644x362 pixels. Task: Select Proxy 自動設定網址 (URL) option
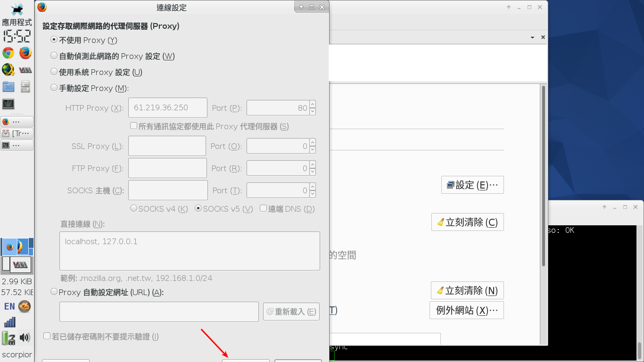coord(107,292)
